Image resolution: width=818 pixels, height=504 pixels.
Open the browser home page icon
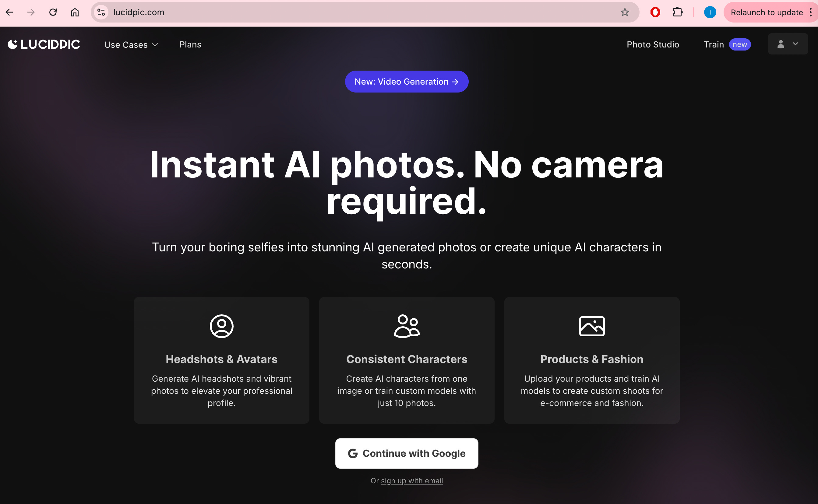[75, 12]
